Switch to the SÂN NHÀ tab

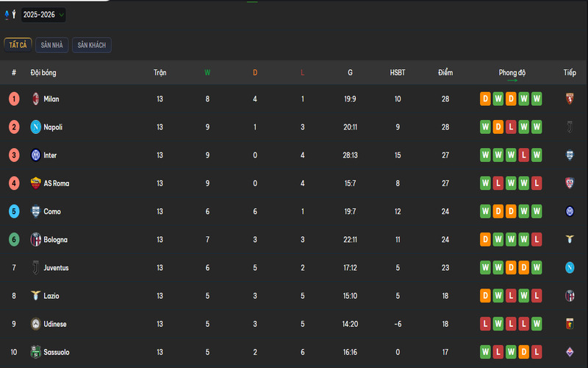tap(51, 46)
